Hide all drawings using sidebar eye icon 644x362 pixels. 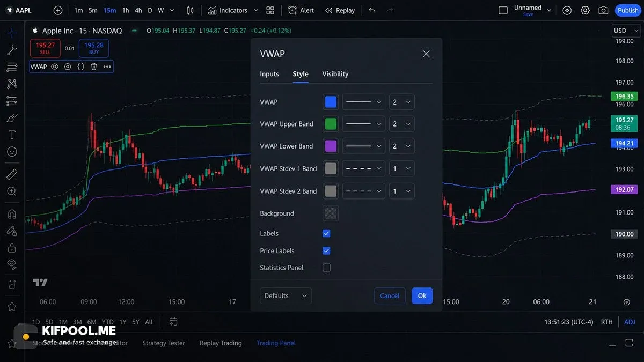point(12,264)
